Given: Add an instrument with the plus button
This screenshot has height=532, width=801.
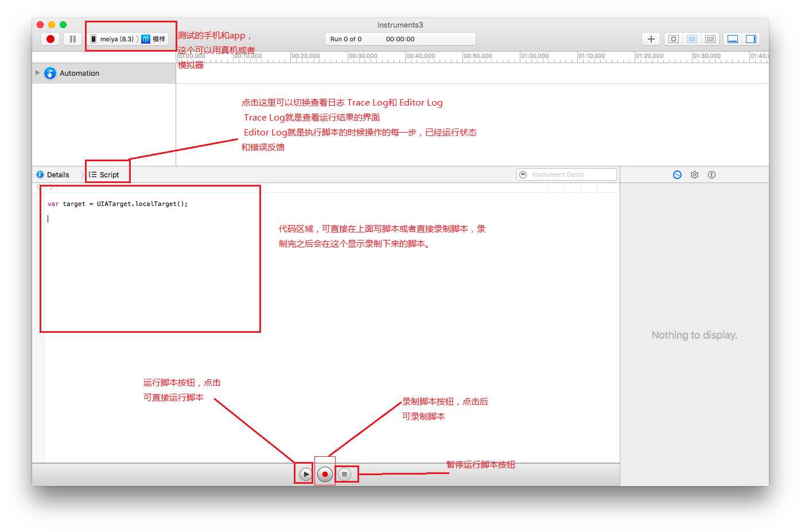Looking at the screenshot, I should pos(651,39).
